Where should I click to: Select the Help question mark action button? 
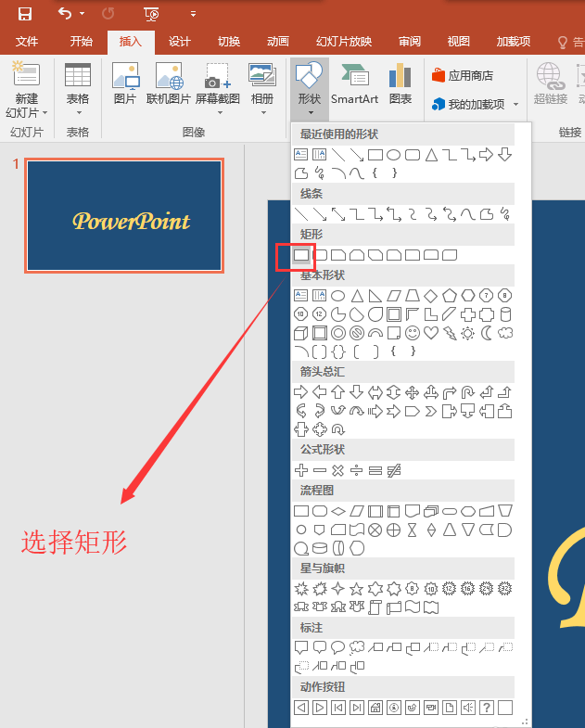[x=487, y=708]
